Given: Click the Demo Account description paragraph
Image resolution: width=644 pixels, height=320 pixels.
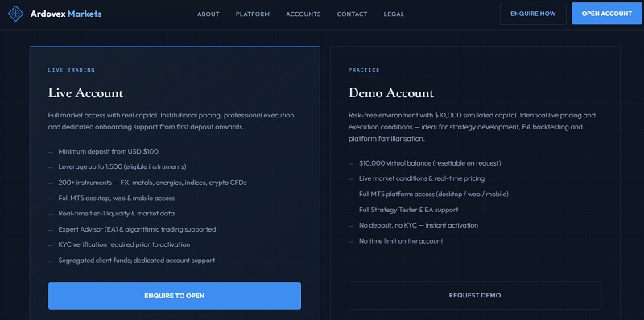Looking at the screenshot, I should 472,127.
